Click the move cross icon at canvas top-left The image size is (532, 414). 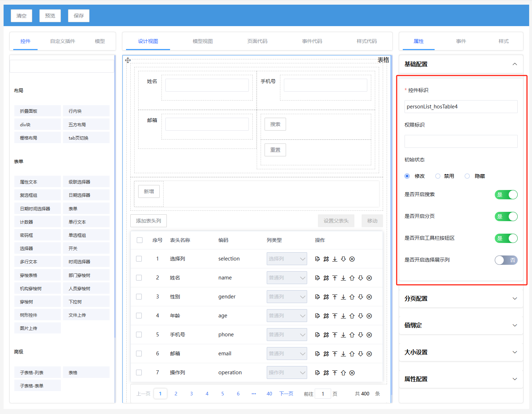click(x=128, y=60)
